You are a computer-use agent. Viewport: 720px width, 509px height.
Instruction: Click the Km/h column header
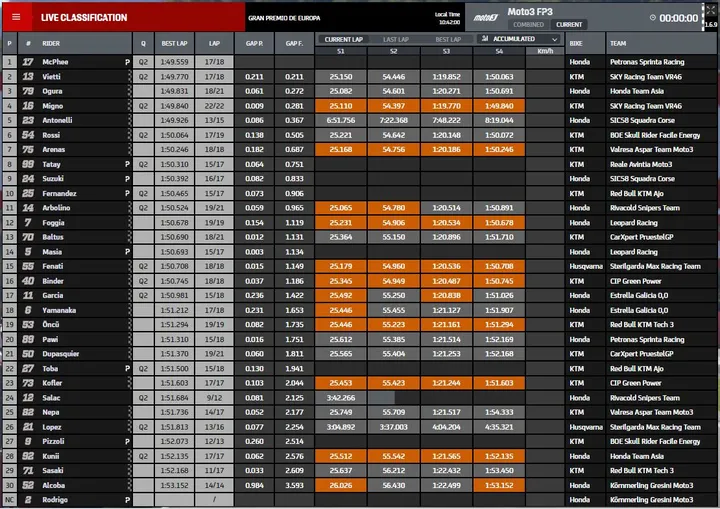545,51
